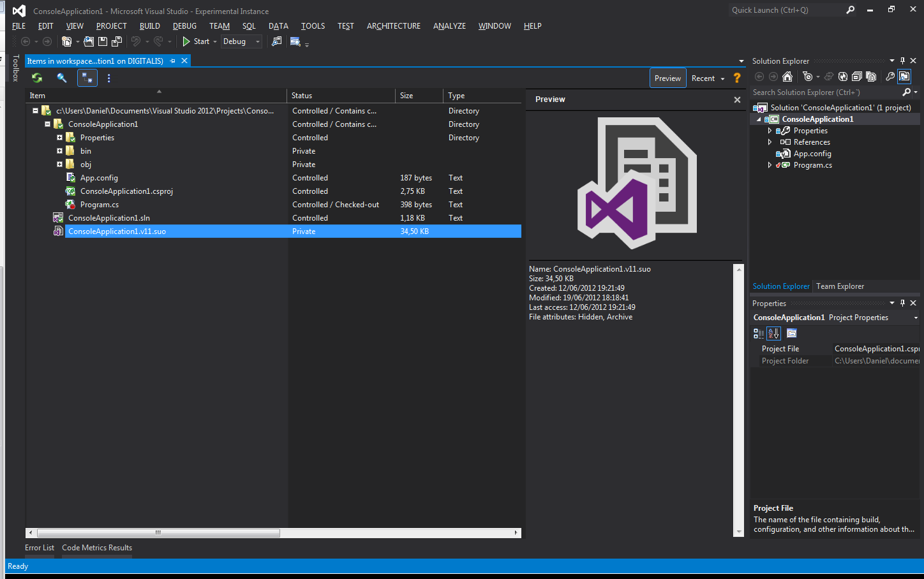Click the Undo toolbar icon

pos(135,41)
